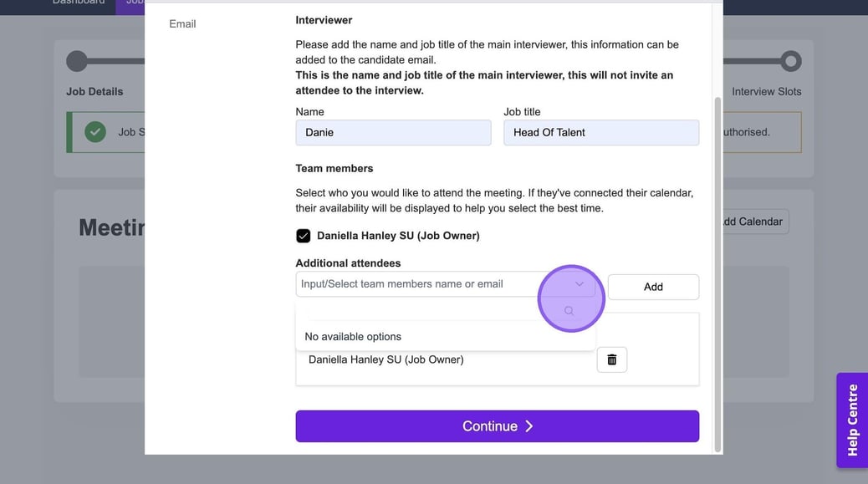Image resolution: width=868 pixels, height=484 pixels.
Task: Open the team members name or email combo box
Action: (x=435, y=284)
